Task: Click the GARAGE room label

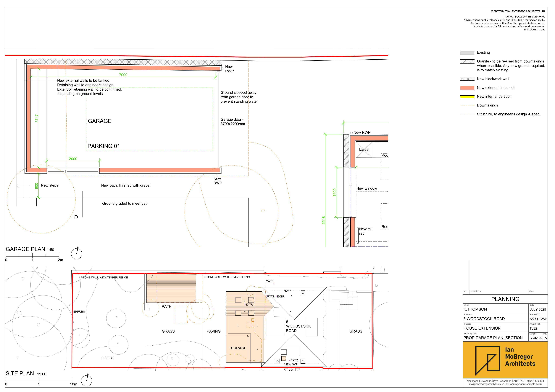Action: coord(100,121)
